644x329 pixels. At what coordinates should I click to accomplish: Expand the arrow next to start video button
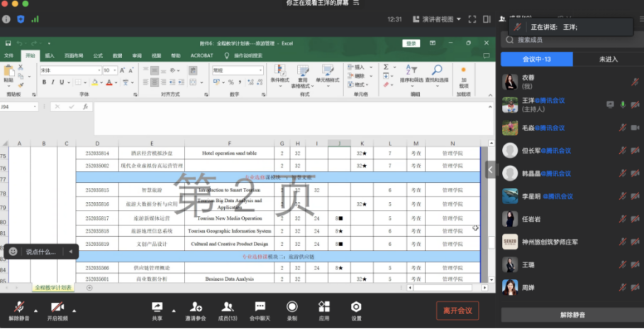point(74,311)
